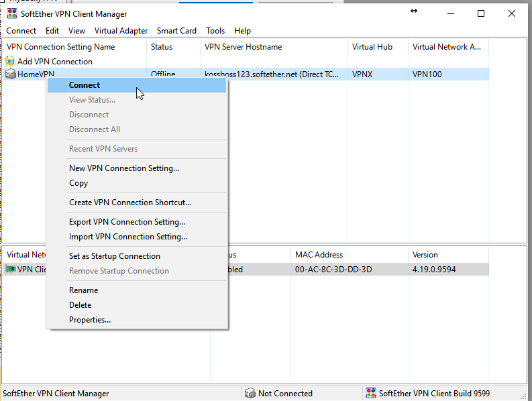Click the Status column header in connection list
The width and height of the screenshot is (532, 401).
pyautogui.click(x=173, y=47)
